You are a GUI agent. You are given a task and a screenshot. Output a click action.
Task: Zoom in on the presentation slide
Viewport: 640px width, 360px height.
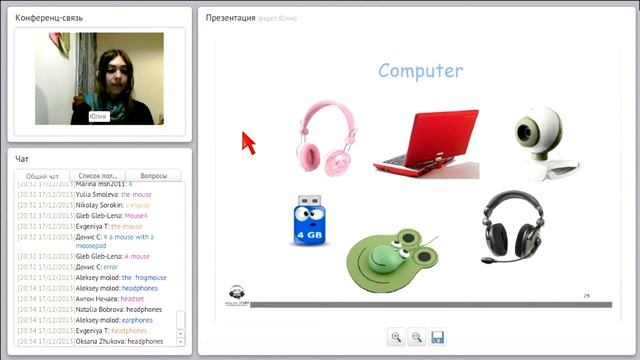[x=396, y=337]
